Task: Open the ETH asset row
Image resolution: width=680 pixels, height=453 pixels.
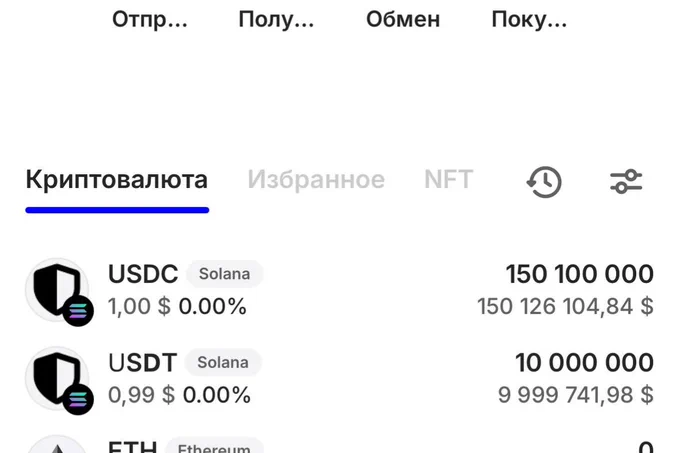Action: click(x=340, y=444)
